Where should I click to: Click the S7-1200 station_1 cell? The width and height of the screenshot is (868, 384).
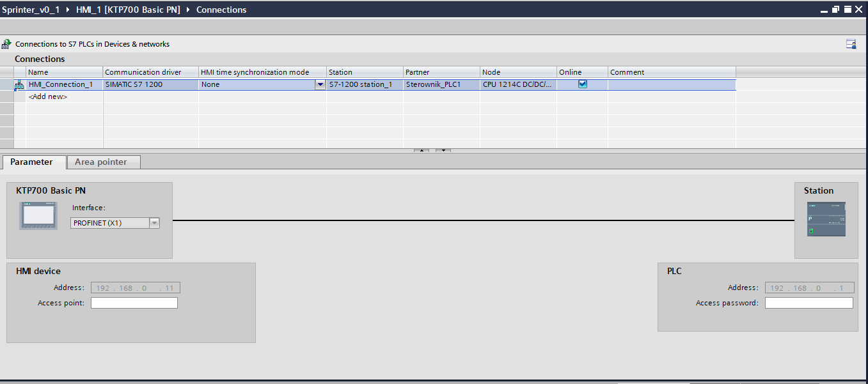tap(365, 84)
